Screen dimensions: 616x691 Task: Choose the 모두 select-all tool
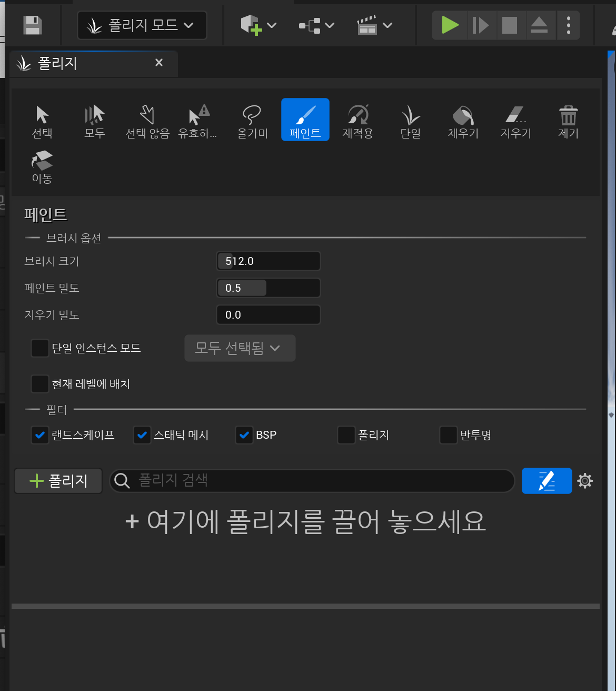point(95,120)
